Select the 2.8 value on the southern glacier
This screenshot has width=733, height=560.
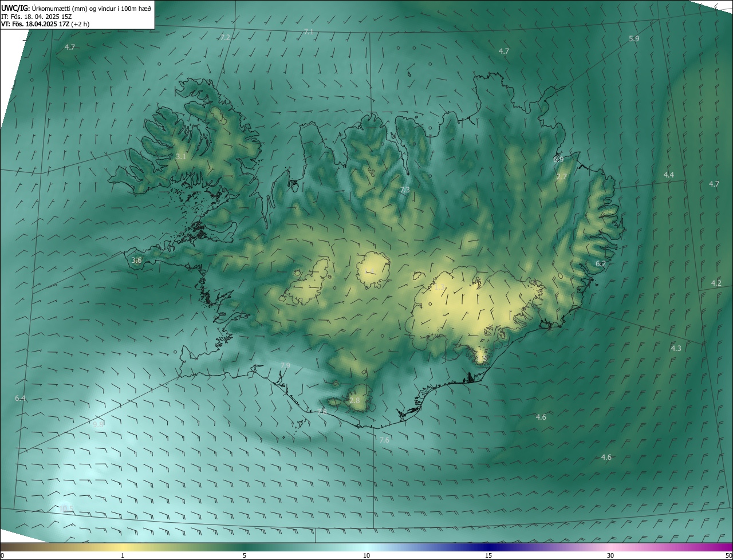[355, 400]
